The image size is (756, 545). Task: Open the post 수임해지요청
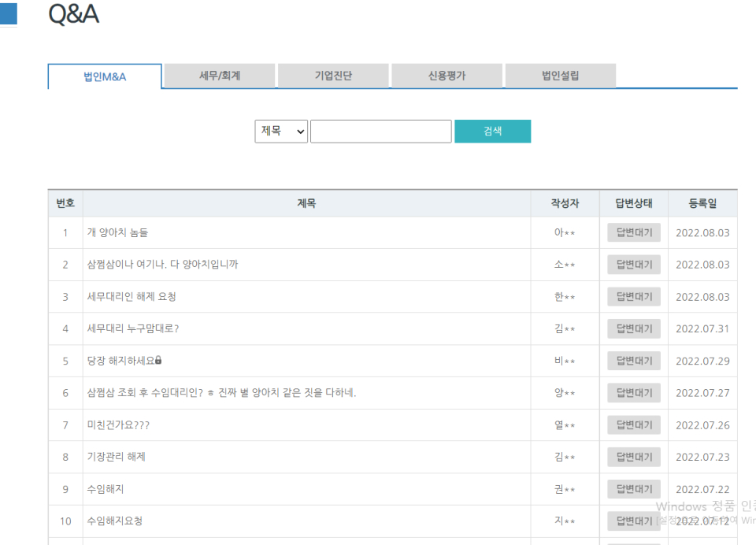tap(115, 521)
